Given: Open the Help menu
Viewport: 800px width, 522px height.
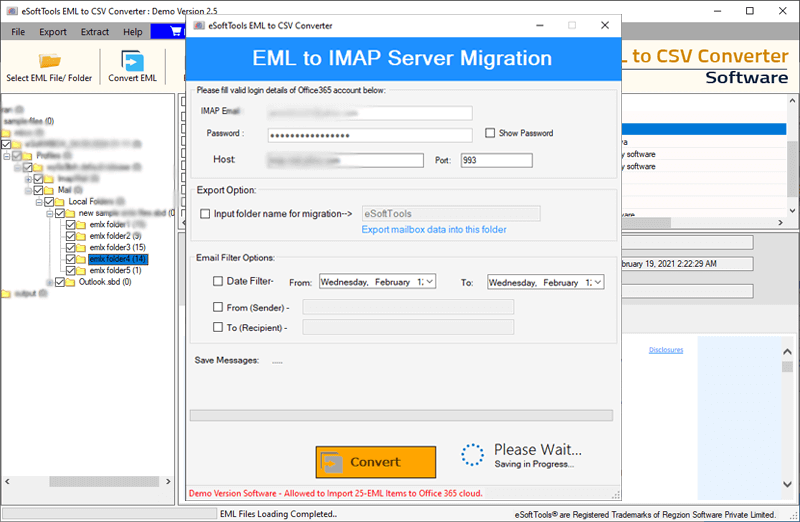Looking at the screenshot, I should 132,32.
